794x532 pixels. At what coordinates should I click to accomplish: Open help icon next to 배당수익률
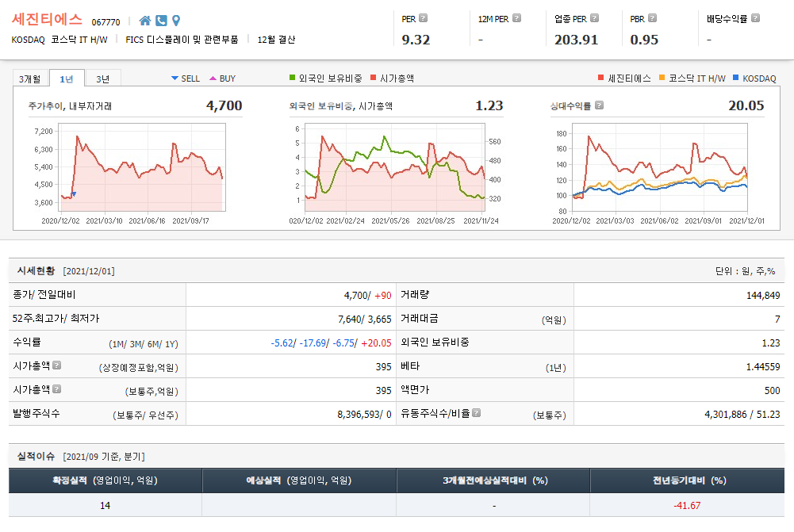point(755,18)
